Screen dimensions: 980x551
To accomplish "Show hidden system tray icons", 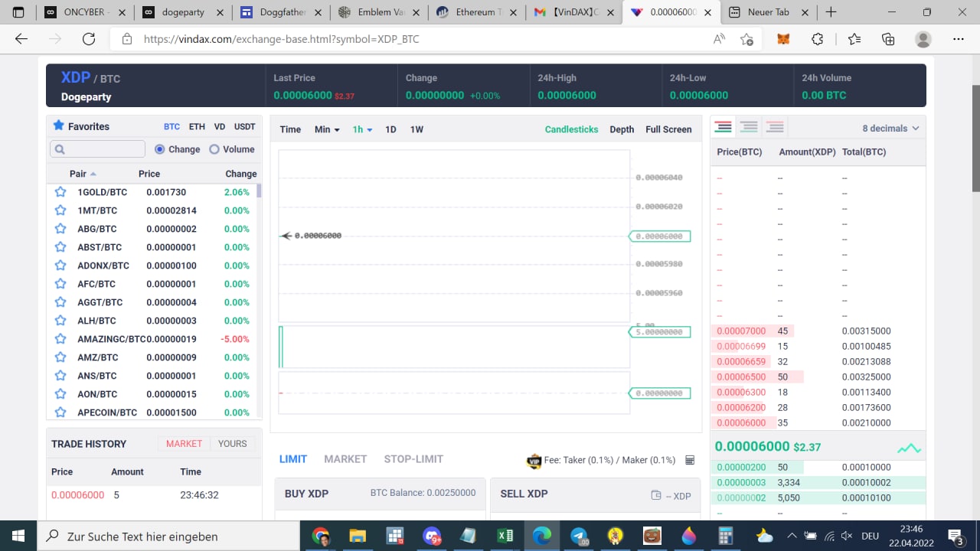I will [792, 536].
